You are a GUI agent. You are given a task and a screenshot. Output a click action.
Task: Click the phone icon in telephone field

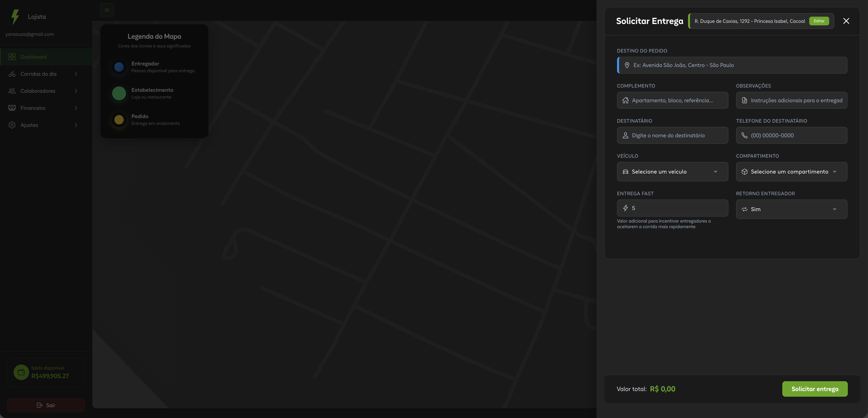744,135
